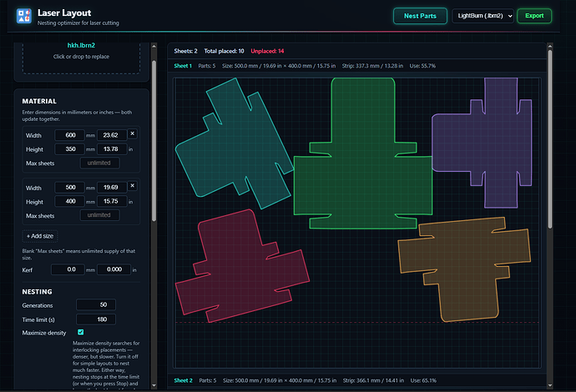Image resolution: width=576 pixels, height=392 pixels.
Task: Edit the Height 350 mm field
Action: pyautogui.click(x=70, y=149)
